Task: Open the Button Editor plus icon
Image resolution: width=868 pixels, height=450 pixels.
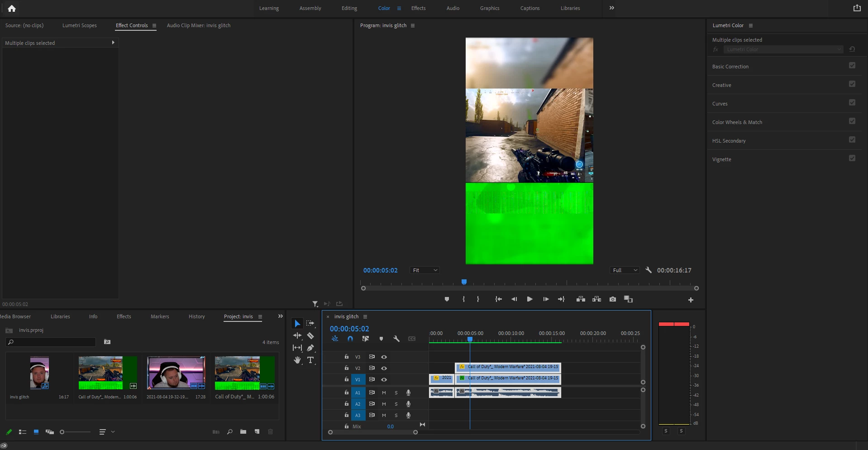Action: [x=691, y=300]
